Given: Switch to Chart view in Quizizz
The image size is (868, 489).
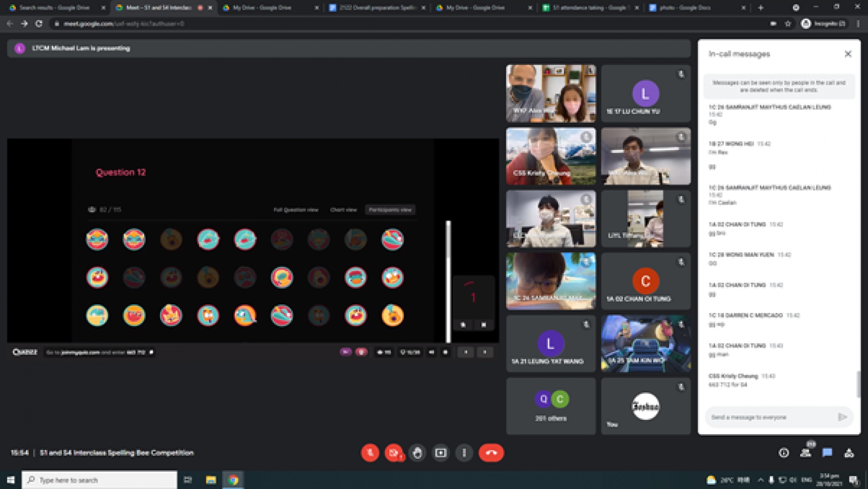Looking at the screenshot, I should tap(343, 210).
